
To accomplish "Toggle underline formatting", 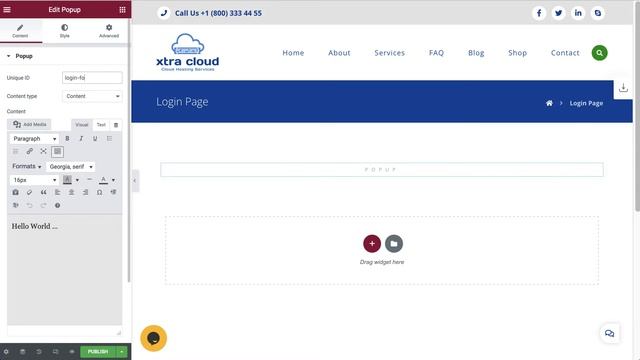I will (95, 139).
